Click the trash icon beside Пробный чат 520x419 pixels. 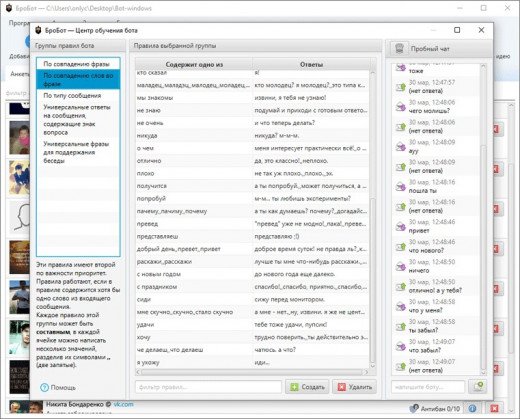pos(399,48)
